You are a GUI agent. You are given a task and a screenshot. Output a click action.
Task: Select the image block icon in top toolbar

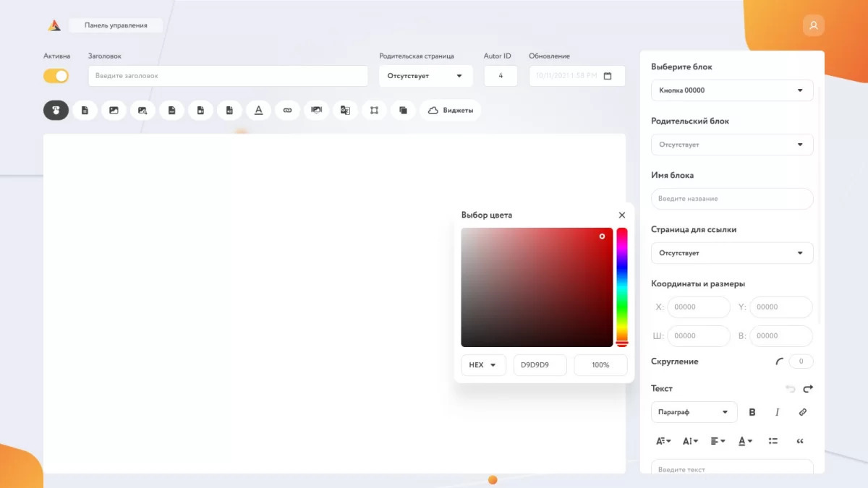(x=114, y=111)
